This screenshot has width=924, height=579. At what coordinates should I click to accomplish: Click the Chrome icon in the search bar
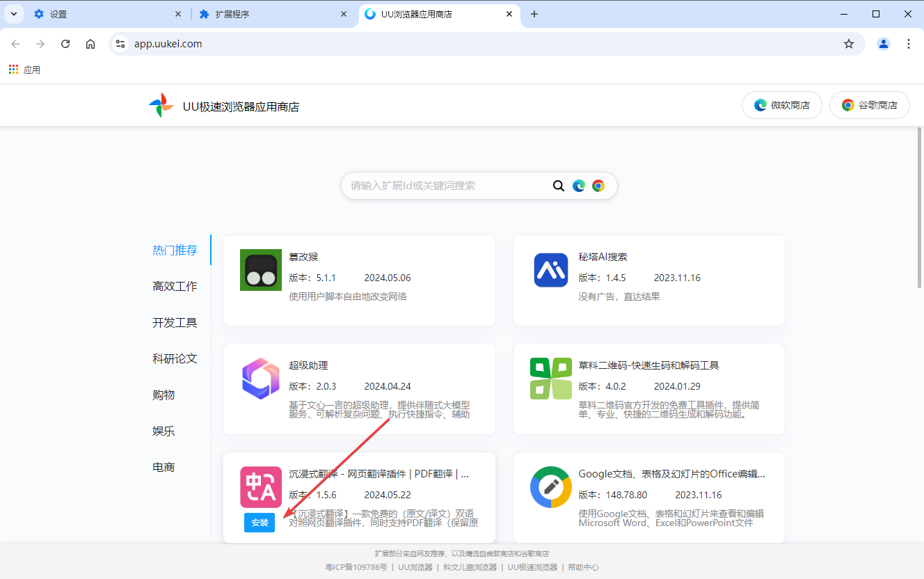pos(598,186)
